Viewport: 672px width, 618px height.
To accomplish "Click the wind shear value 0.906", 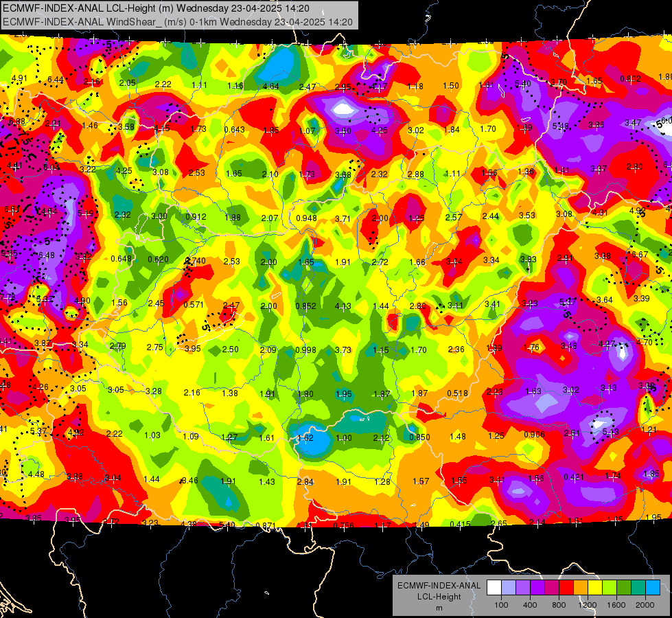I will (x=534, y=435).
